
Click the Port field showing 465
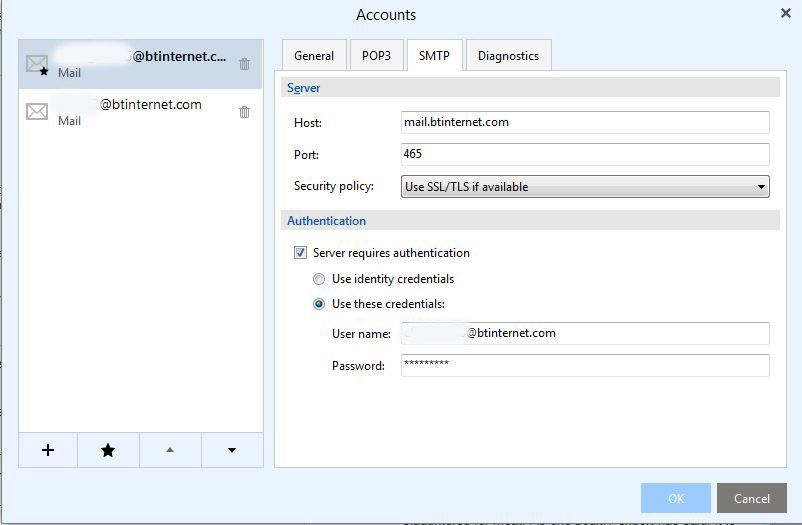pos(585,154)
